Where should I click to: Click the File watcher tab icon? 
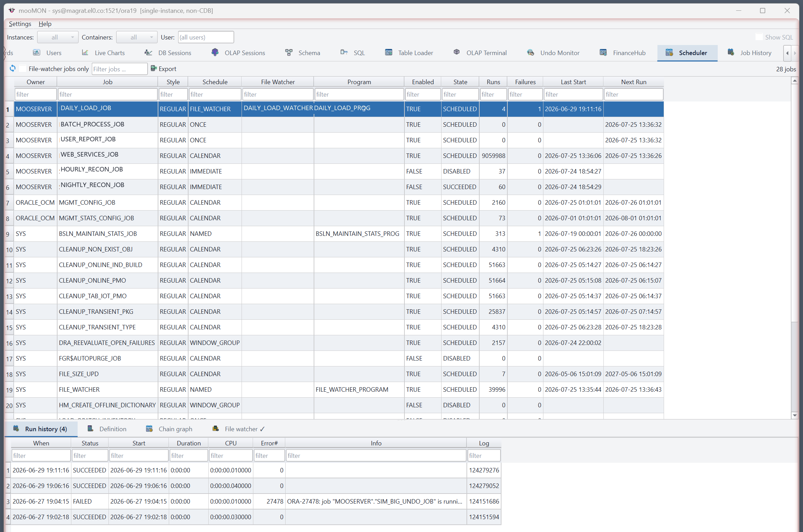[x=216, y=428]
